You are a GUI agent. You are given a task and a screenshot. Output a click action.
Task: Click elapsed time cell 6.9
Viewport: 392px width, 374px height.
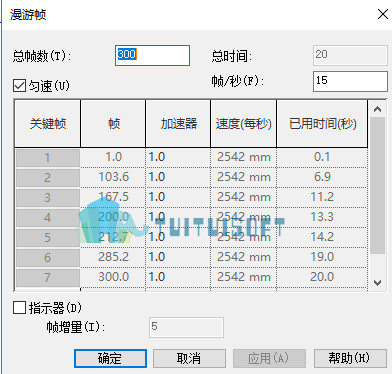tap(322, 177)
